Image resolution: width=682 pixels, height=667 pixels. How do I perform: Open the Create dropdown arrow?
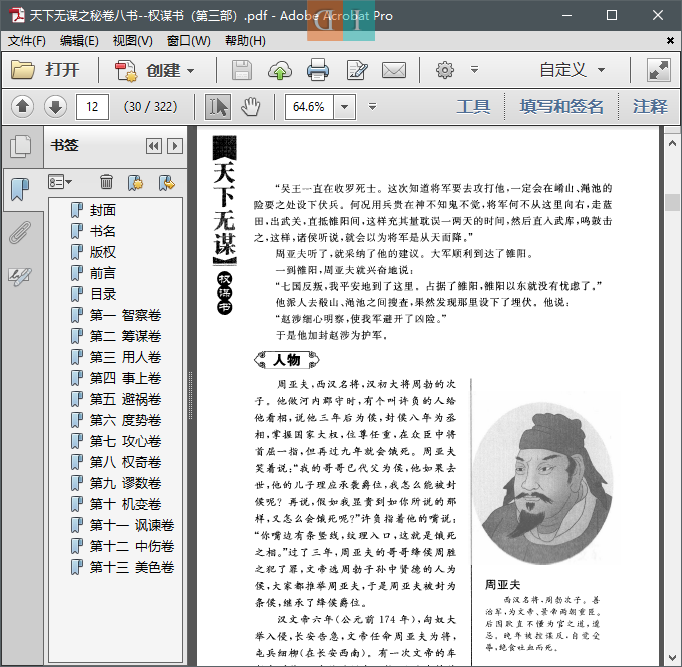190,70
